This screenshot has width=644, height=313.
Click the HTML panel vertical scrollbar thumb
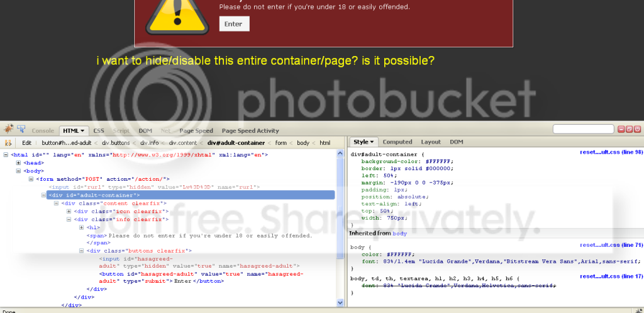340,208
